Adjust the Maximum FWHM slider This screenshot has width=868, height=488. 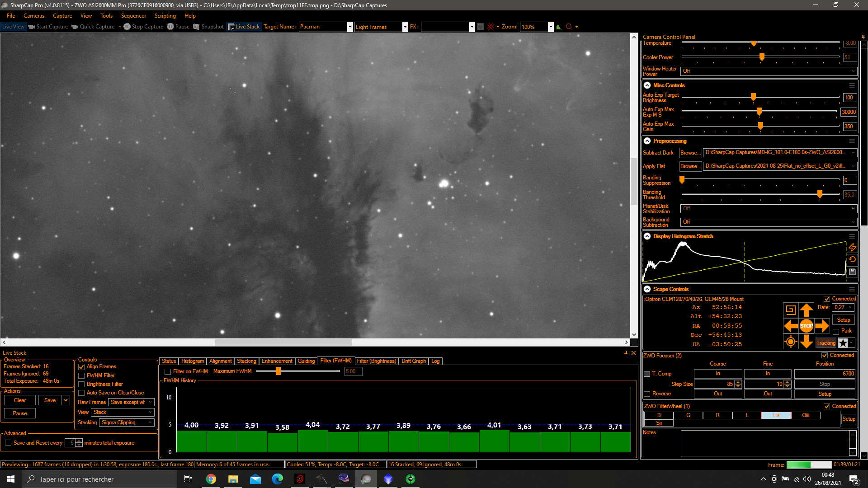278,371
